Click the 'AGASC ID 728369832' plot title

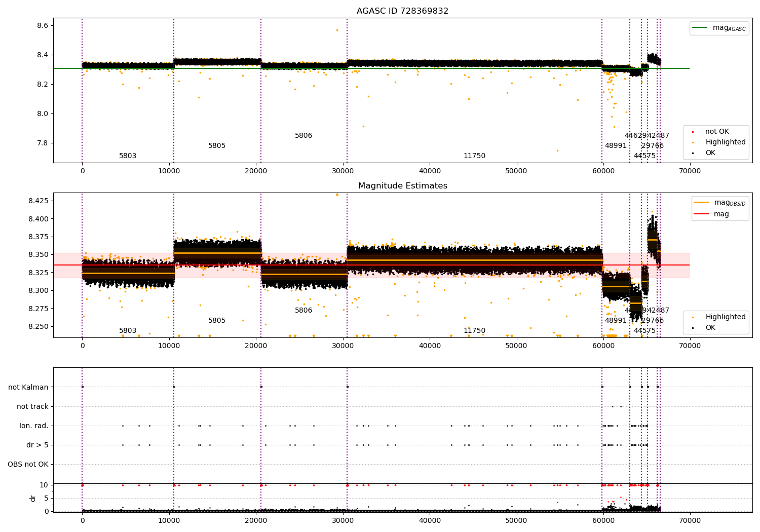click(402, 11)
